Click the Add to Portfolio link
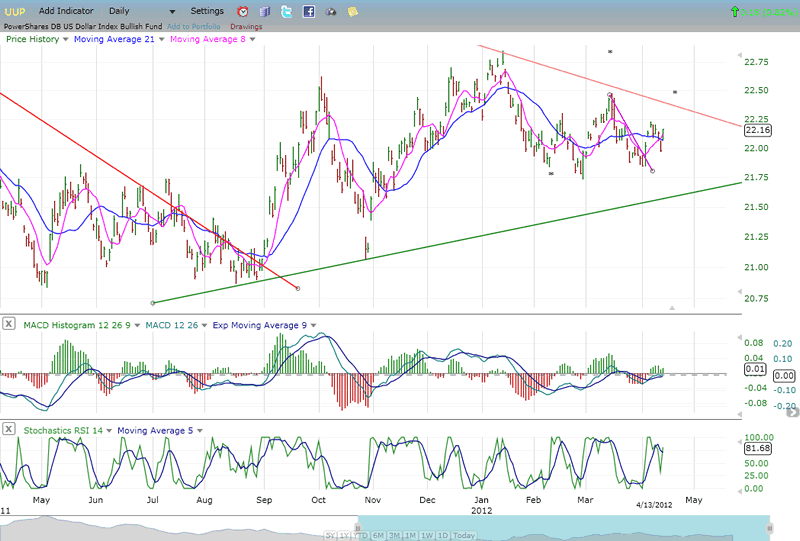Viewport: 800px width, 541px height. pyautogui.click(x=195, y=26)
